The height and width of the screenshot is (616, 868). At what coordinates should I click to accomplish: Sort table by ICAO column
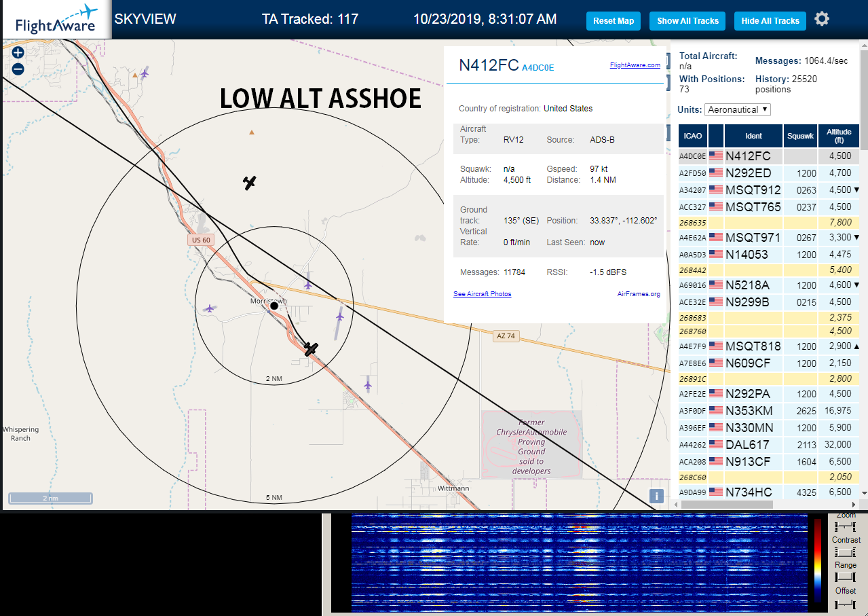[693, 136]
